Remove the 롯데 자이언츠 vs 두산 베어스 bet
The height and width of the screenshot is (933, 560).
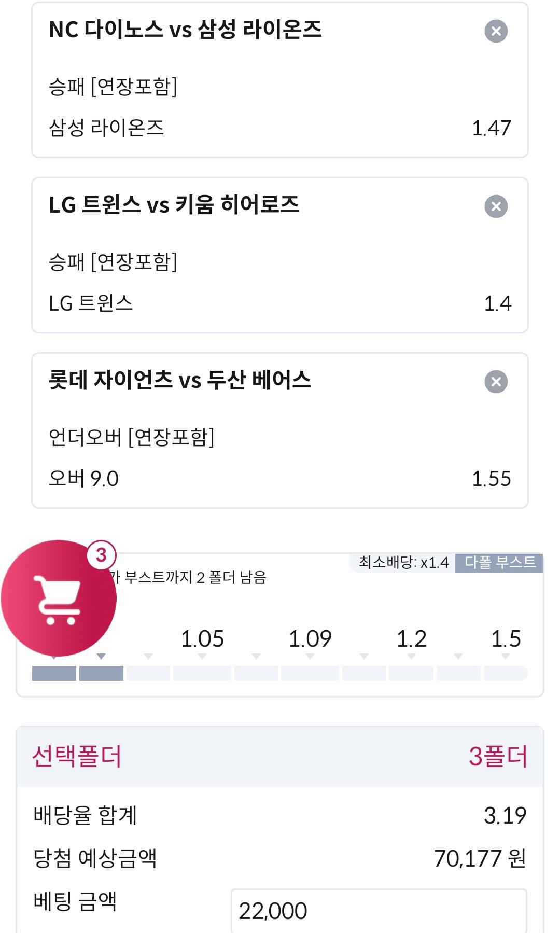[x=496, y=382]
